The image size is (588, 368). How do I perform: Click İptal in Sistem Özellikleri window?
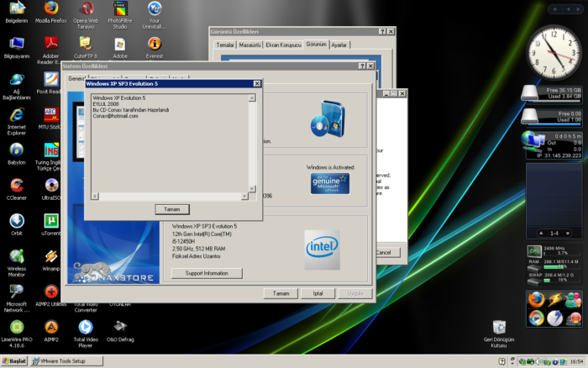(x=318, y=293)
